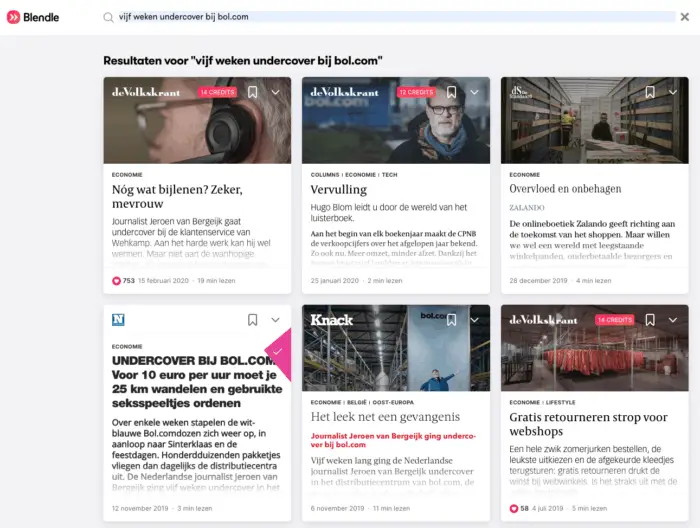Screen dimensions: 700x528
Task: Click the heart icon with 753 likes
Action: pos(116,281)
